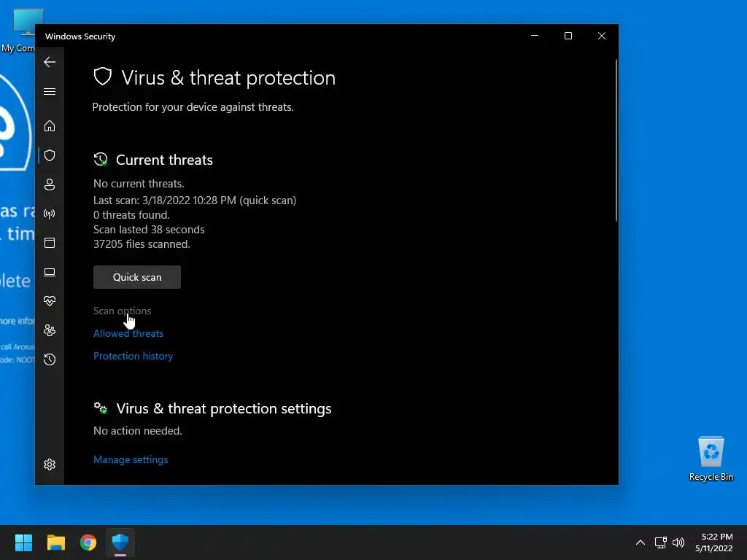The width and height of the screenshot is (747, 560).
Task: Start a Quick scan
Action: 137,277
